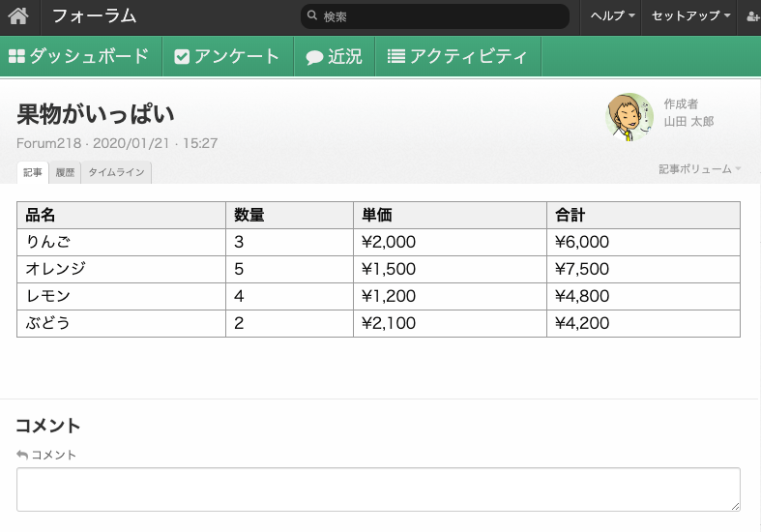Click the 単価 column header

tap(450, 215)
